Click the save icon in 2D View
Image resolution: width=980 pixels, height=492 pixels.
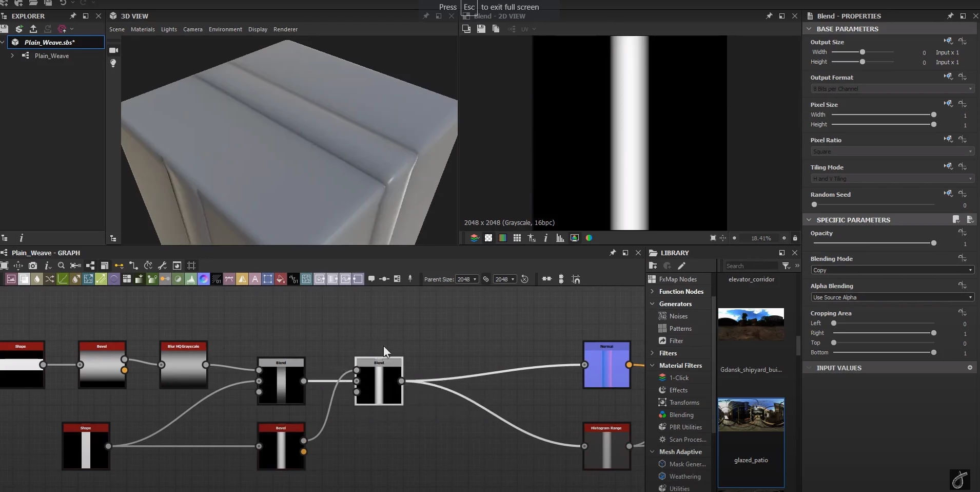[x=481, y=29]
